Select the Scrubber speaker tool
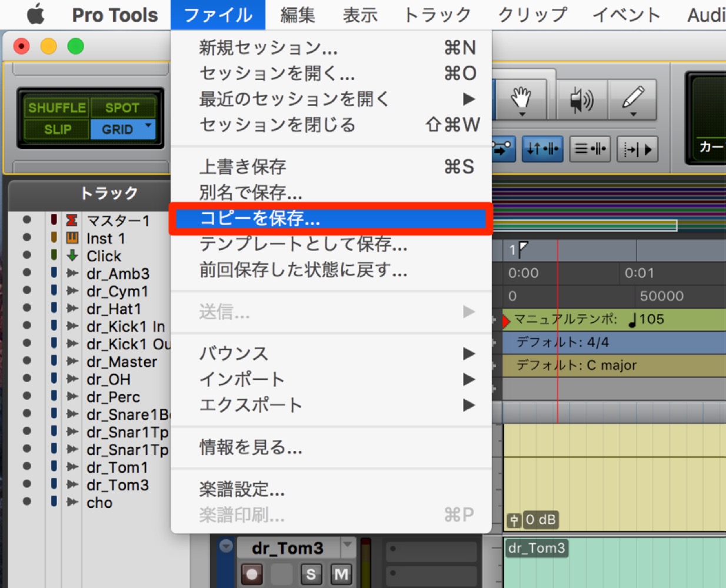726x588 pixels. (x=582, y=99)
